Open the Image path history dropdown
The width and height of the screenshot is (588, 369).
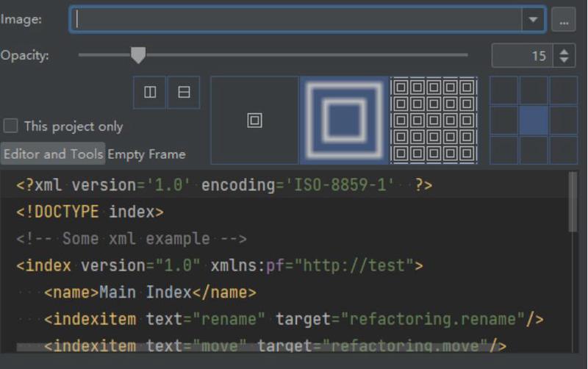point(533,21)
